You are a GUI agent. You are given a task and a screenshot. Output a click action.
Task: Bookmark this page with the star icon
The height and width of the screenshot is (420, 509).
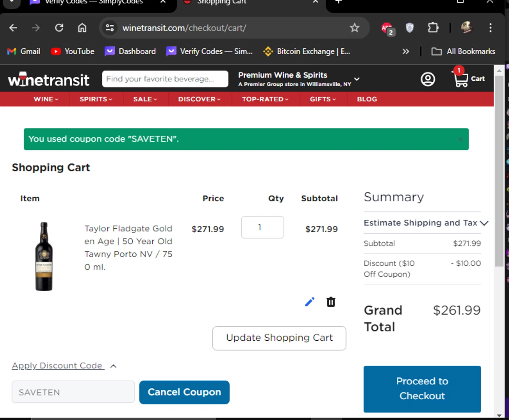click(x=355, y=27)
